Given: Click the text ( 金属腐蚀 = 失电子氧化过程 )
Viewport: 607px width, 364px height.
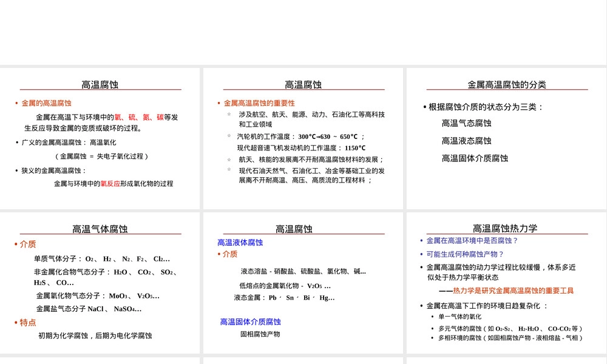Looking at the screenshot, I should pyautogui.click(x=101, y=157).
